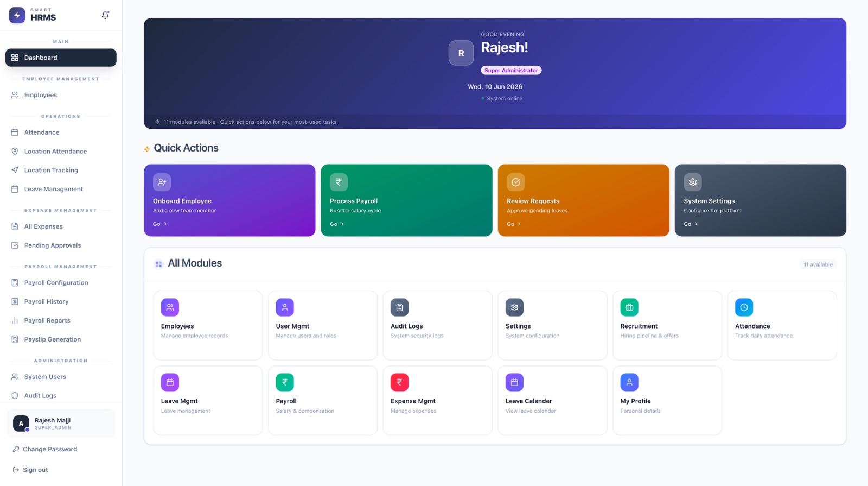This screenshot has width=868, height=486.
Task: Click the System Settings gear icon
Action: click(693, 182)
